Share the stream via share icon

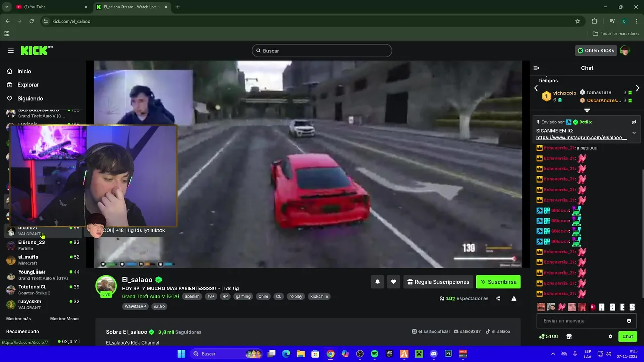point(498,298)
